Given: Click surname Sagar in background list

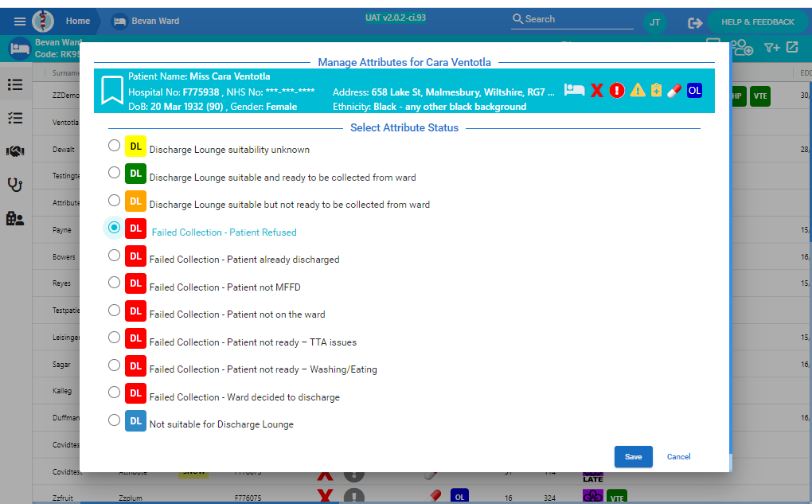Looking at the screenshot, I should 61,365.
